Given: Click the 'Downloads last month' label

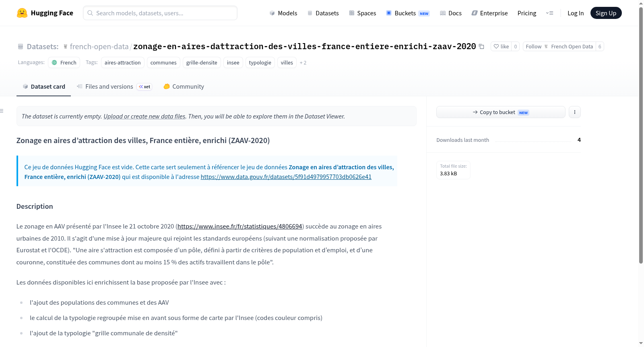Looking at the screenshot, I should pos(463,140).
